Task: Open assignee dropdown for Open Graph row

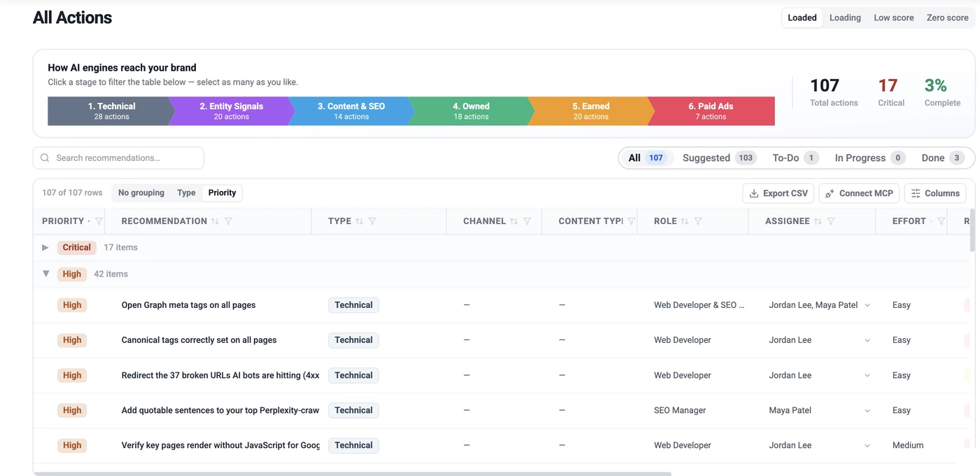Action: (x=867, y=305)
